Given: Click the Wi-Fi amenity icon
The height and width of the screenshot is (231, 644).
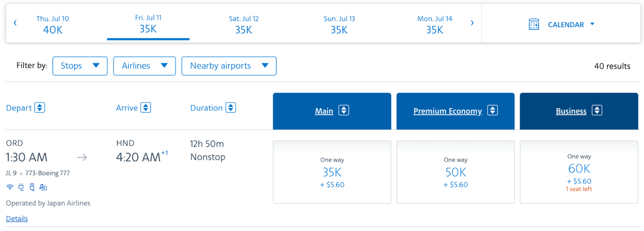Looking at the screenshot, I should [10, 188].
